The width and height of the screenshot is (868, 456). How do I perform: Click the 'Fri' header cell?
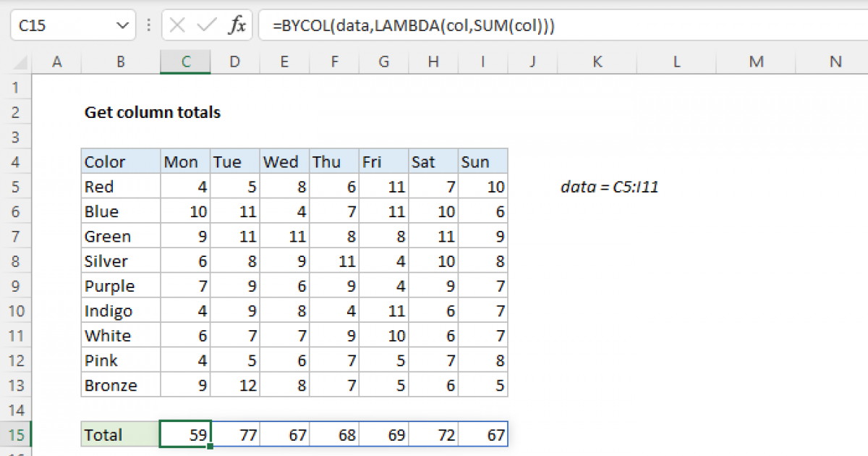383,162
